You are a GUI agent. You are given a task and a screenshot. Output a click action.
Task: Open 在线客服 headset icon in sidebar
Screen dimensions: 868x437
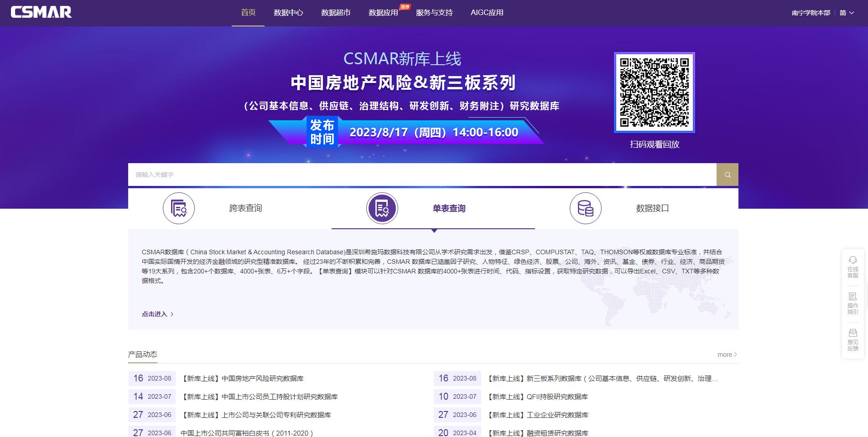coord(852,266)
